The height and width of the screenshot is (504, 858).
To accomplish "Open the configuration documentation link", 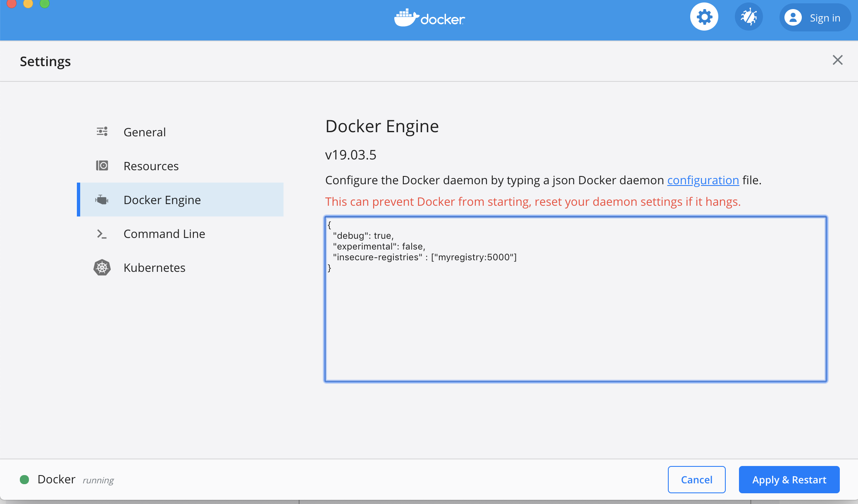I will [703, 180].
